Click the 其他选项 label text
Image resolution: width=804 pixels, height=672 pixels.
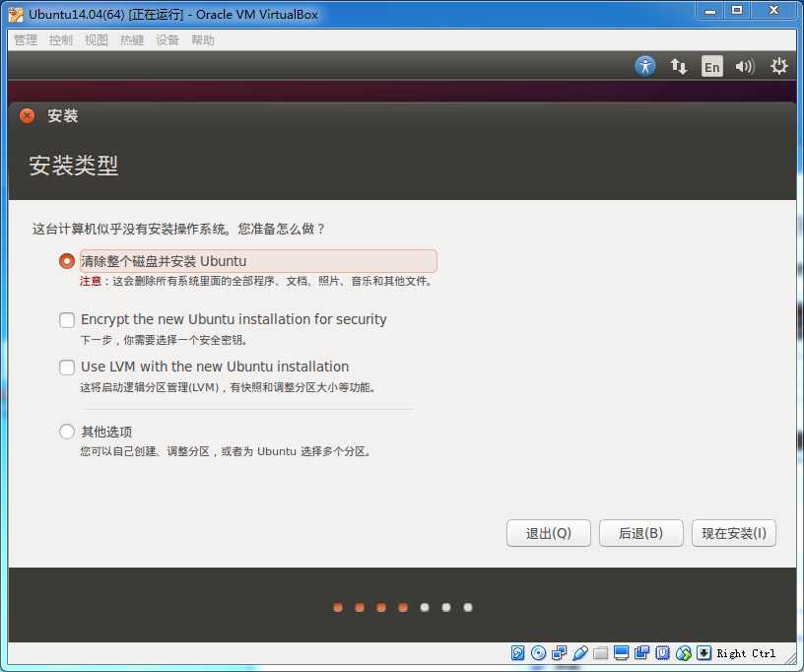pos(106,432)
